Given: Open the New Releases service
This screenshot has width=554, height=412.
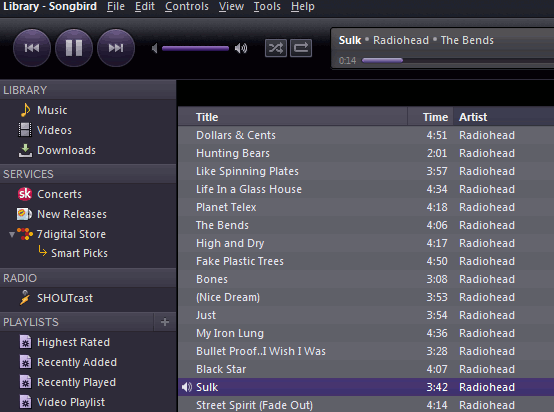Looking at the screenshot, I should (62, 214).
